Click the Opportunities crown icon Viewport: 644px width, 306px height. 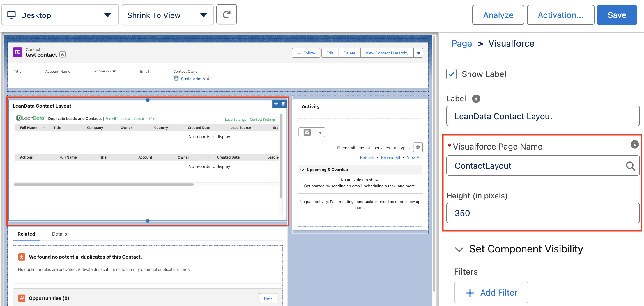point(22,298)
